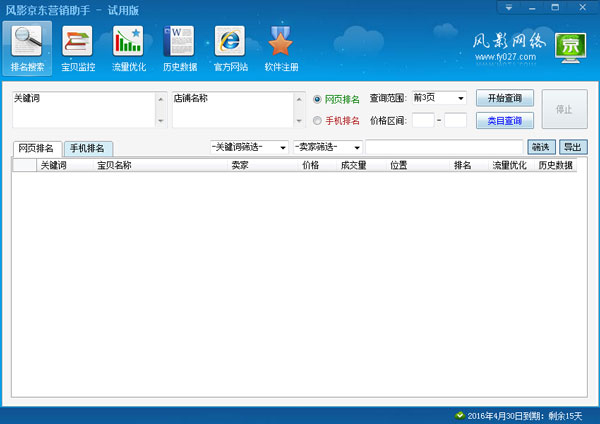Click the 流量优化 column header
The width and height of the screenshot is (600, 424).
[511, 165]
